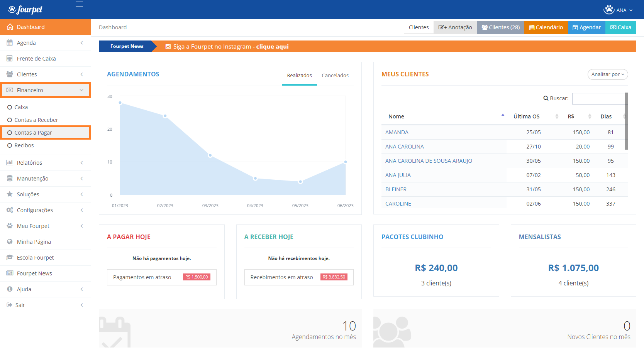The image size is (644, 356).
Task: Expand the Soluções menu chevron
Action: 82,194
